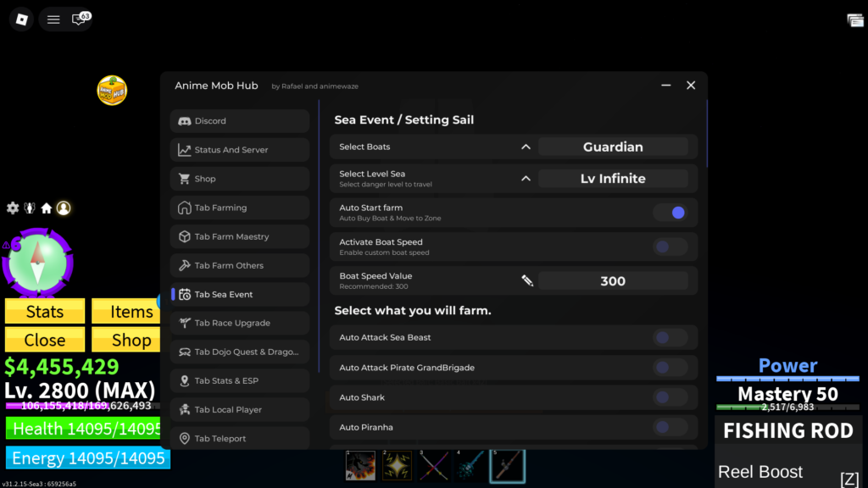Open the game settings gear icon
Image resolution: width=868 pixels, height=488 pixels.
click(12, 208)
